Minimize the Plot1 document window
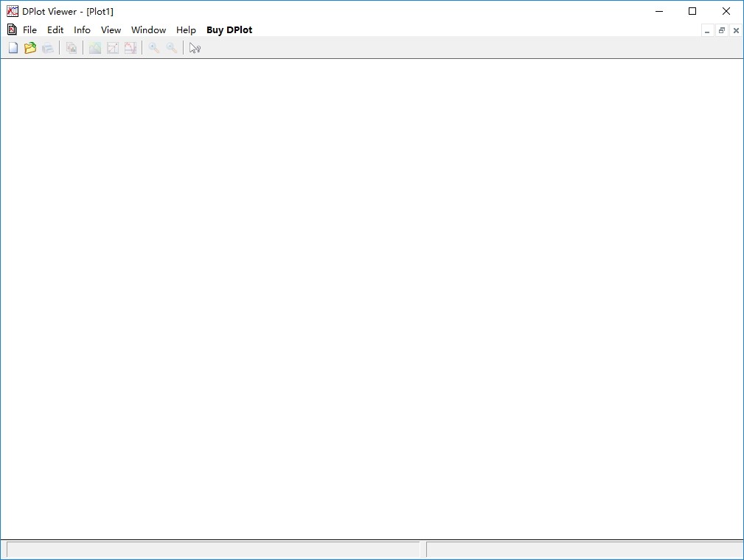744x560 pixels. tap(707, 30)
